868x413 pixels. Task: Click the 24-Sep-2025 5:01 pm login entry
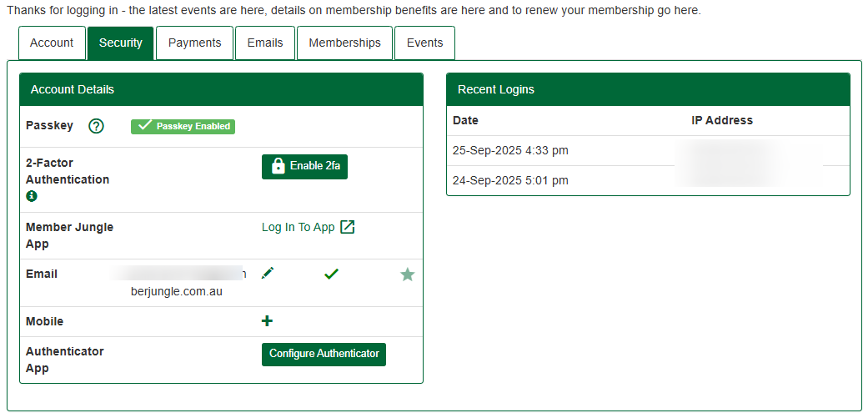pos(510,180)
